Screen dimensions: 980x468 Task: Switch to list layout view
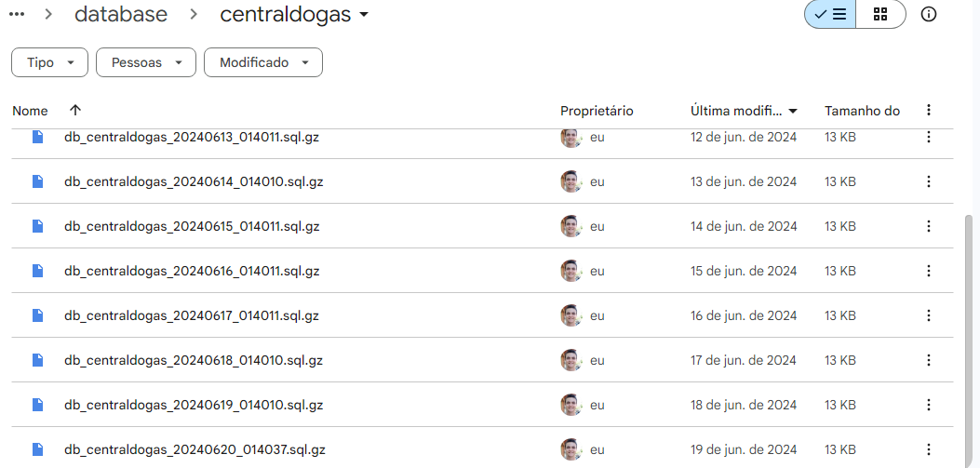[830, 15]
